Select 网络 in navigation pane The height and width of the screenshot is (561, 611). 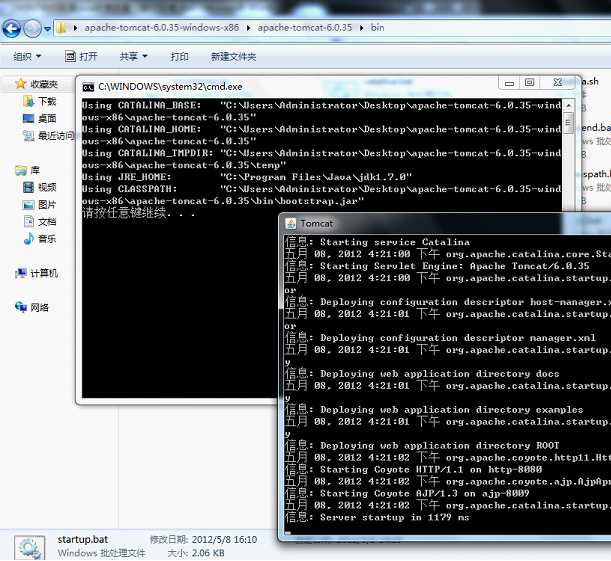[39, 308]
